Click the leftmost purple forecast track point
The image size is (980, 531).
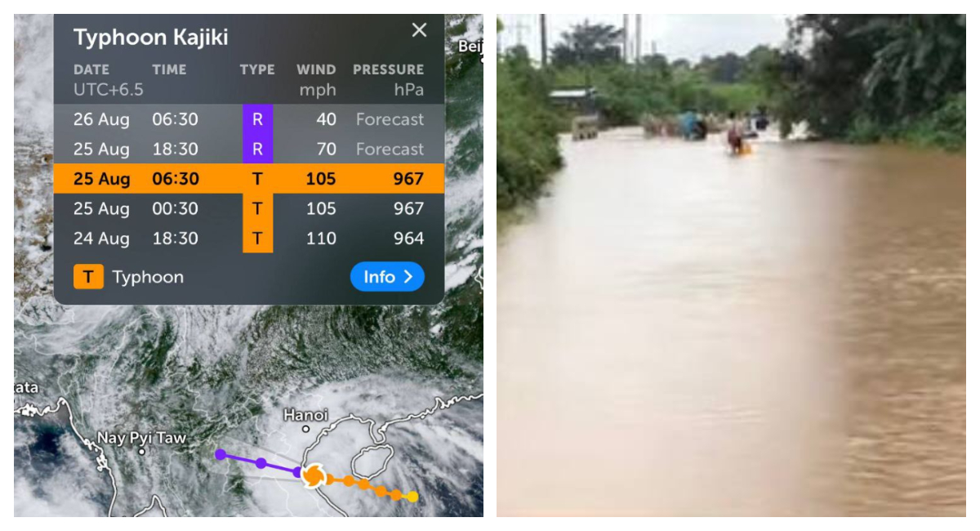pyautogui.click(x=220, y=454)
